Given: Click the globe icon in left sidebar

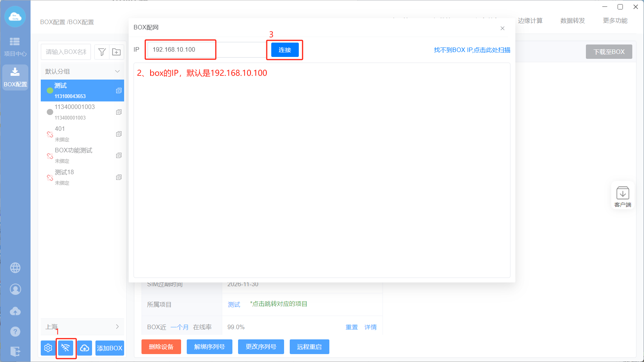Looking at the screenshot, I should [x=15, y=268].
